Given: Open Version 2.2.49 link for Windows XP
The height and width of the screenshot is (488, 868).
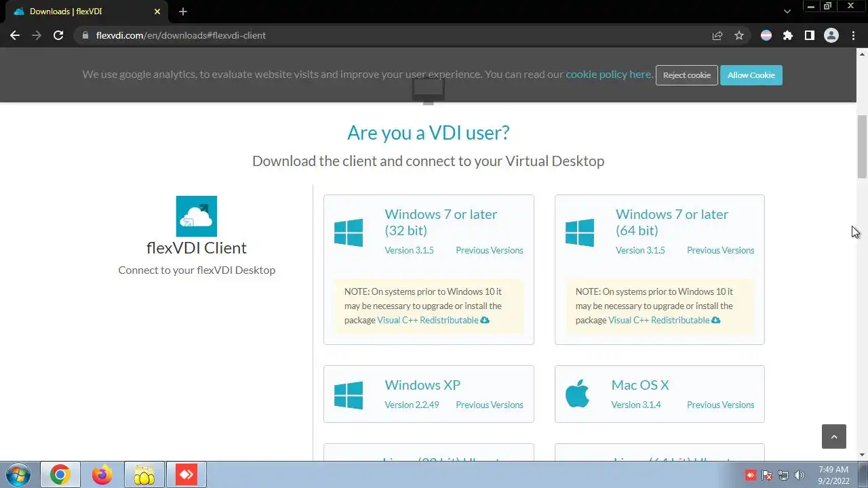Looking at the screenshot, I should tap(412, 405).
